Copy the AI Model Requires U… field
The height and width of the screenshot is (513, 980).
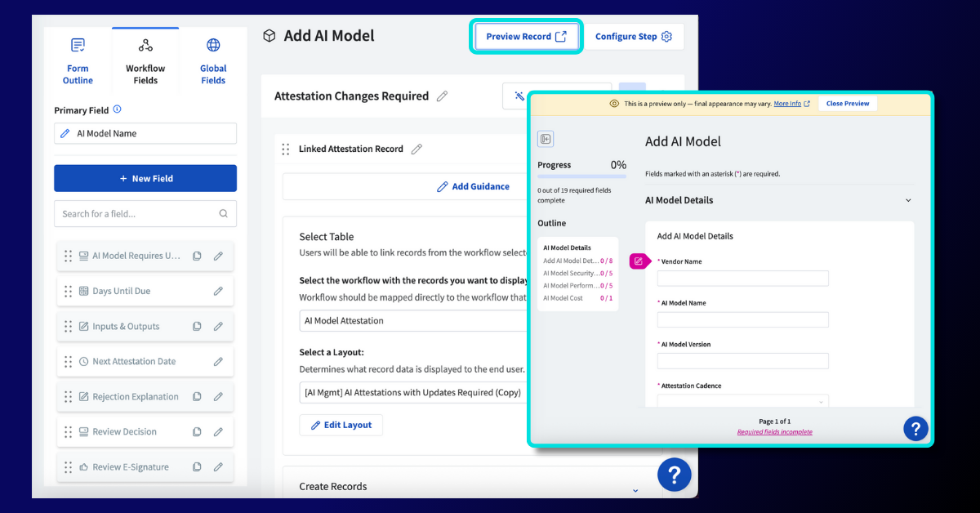click(197, 256)
